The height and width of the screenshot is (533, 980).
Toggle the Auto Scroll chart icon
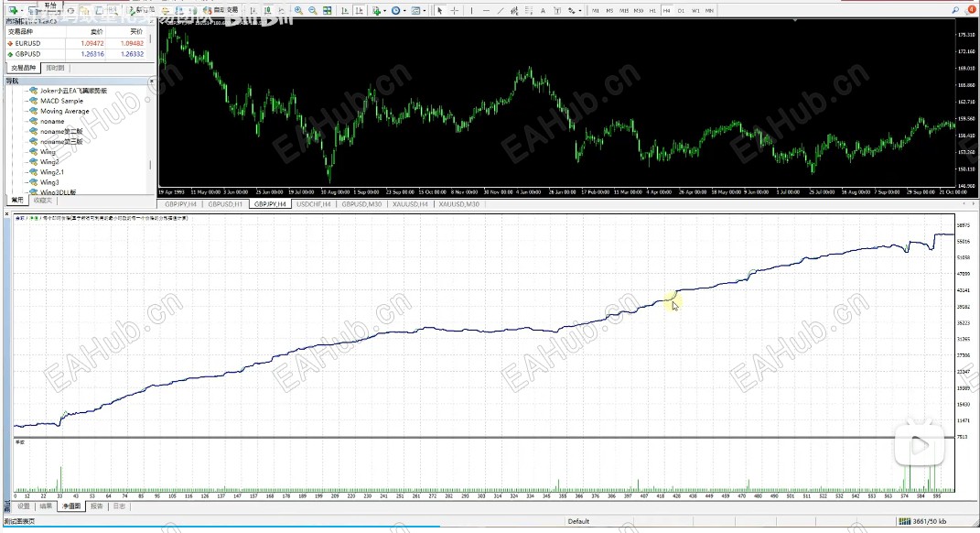pyautogui.click(x=345, y=11)
